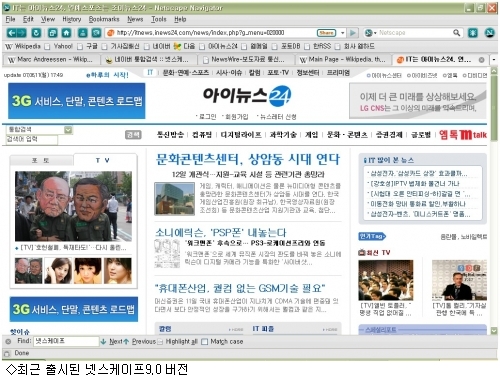Click the Netscape N logo icon
The height and width of the screenshot is (381, 500).
pyautogui.click(x=489, y=33)
